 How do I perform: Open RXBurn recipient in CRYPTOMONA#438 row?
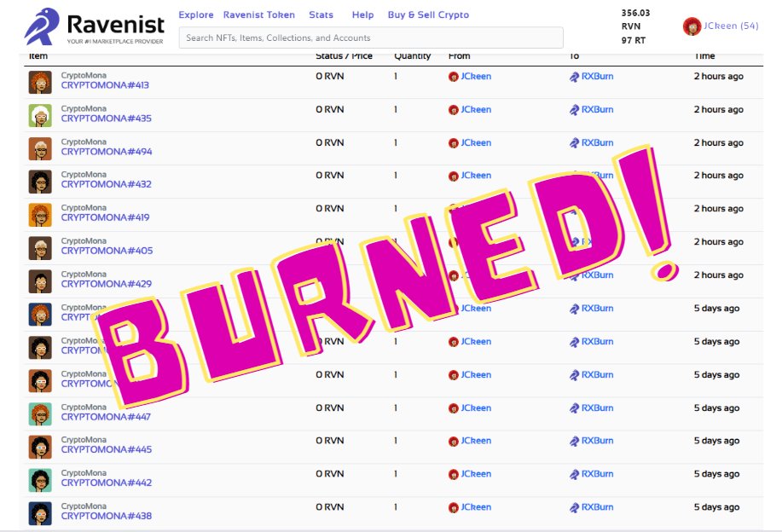[598, 507]
